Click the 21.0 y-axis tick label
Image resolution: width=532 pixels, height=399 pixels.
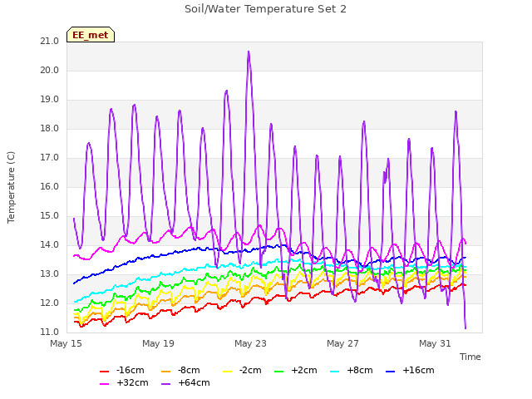click(50, 42)
